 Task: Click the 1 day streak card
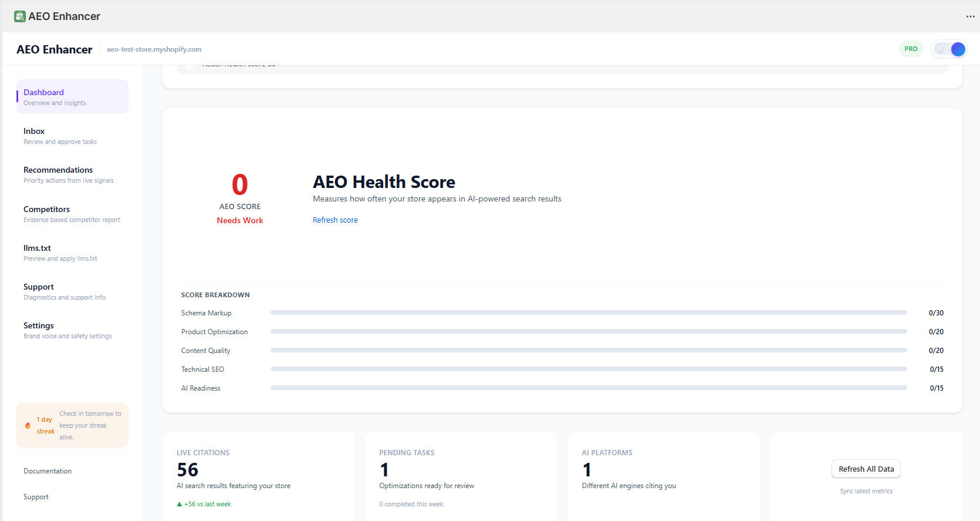click(72, 425)
